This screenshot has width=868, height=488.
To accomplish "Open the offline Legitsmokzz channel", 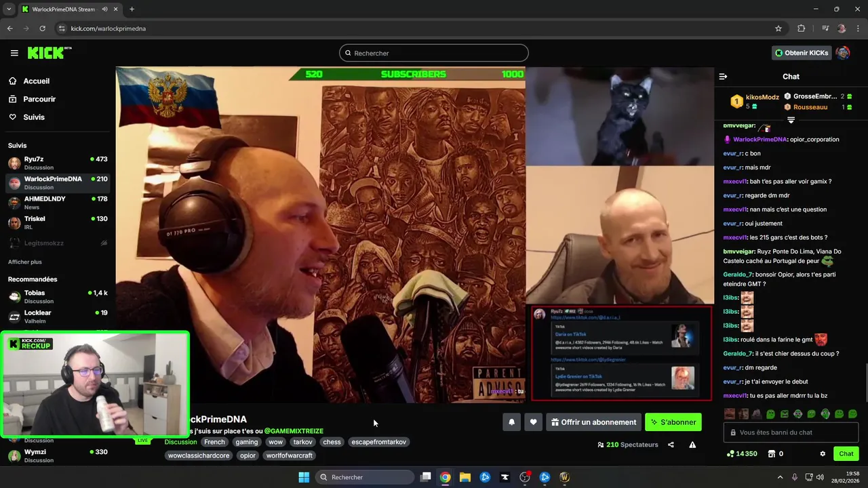I will (x=58, y=243).
